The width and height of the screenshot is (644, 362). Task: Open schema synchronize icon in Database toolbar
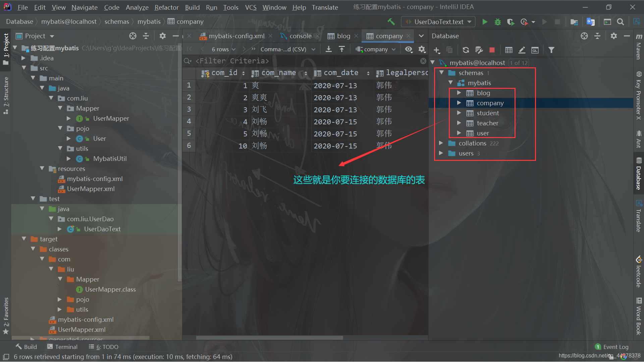tap(479, 50)
